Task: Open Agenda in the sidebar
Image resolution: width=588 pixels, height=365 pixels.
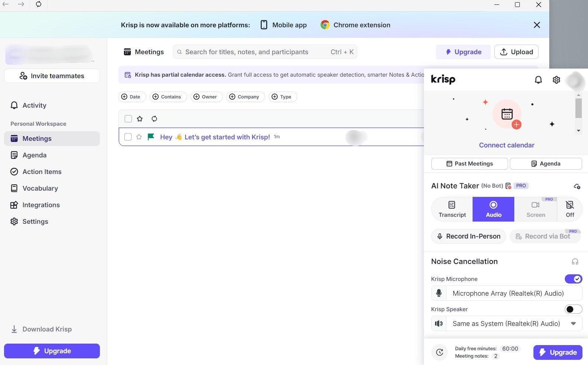Action: (x=52, y=155)
